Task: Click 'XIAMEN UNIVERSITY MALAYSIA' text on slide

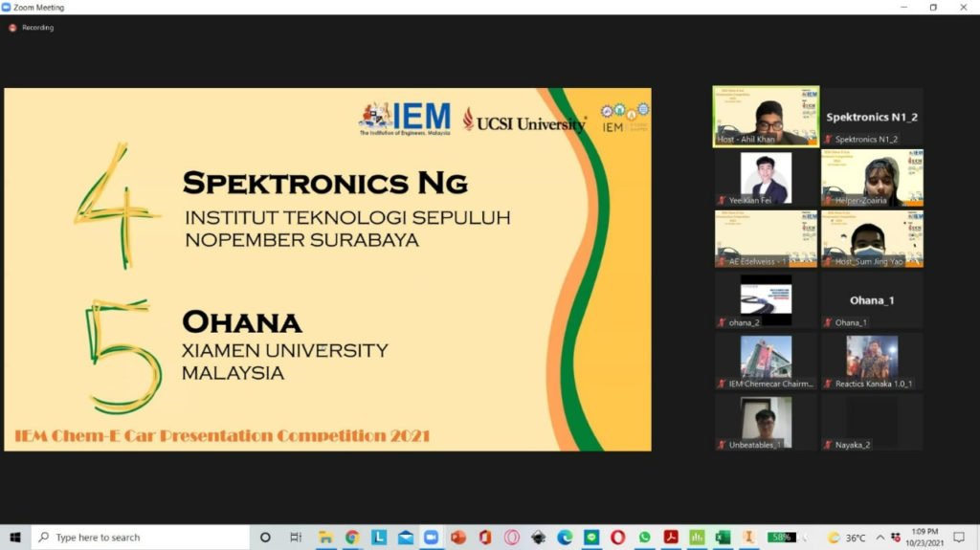Action: click(285, 362)
